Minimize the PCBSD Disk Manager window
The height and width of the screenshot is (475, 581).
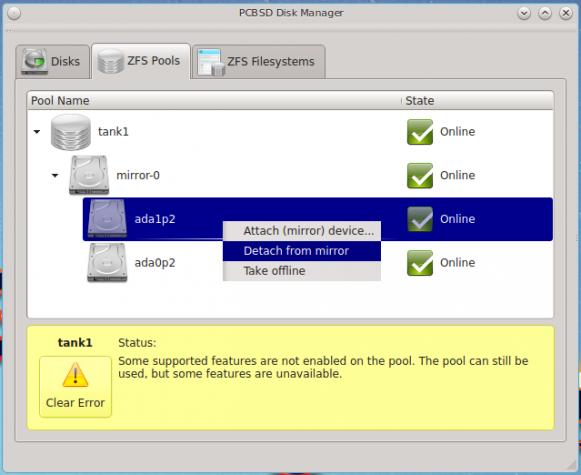pyautogui.click(x=524, y=14)
